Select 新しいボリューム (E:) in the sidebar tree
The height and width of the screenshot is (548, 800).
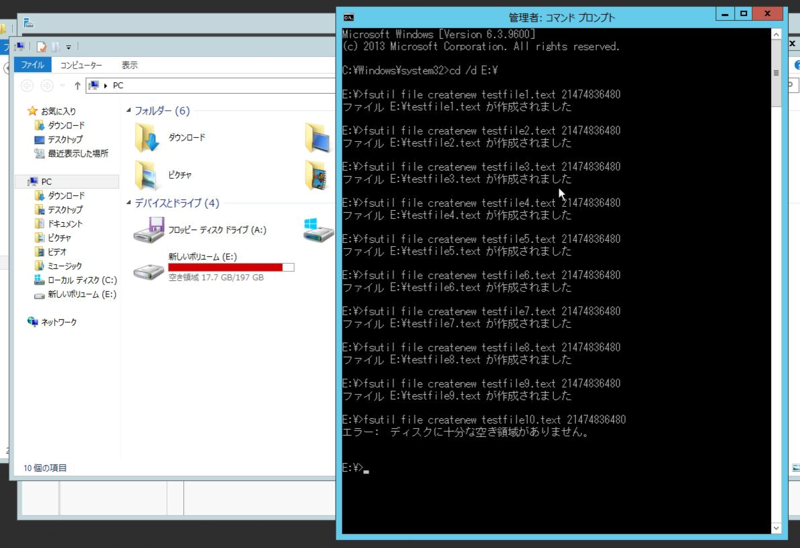[82, 294]
